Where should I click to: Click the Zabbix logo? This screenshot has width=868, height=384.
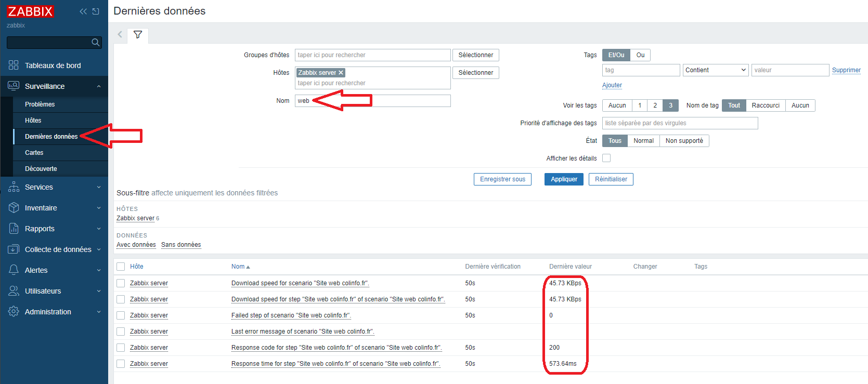30,11
